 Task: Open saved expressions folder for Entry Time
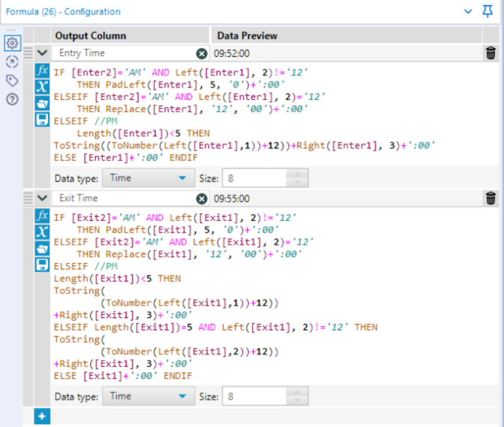(x=42, y=103)
